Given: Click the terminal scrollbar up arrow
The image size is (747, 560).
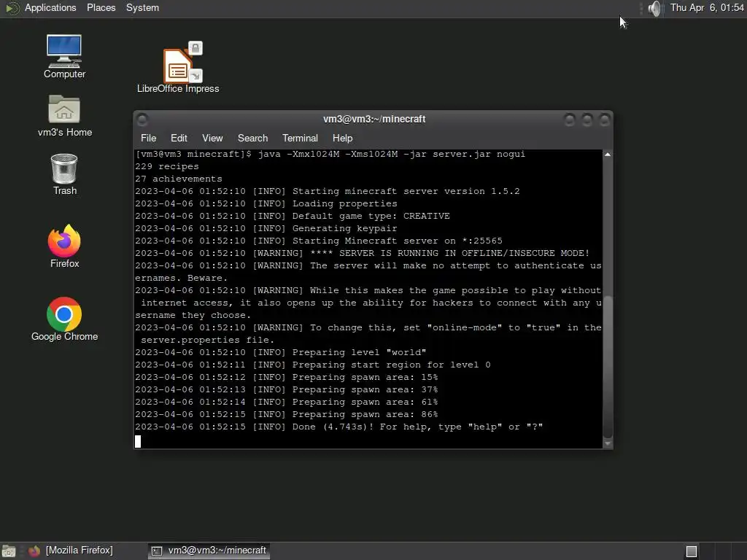Looking at the screenshot, I should [x=608, y=155].
